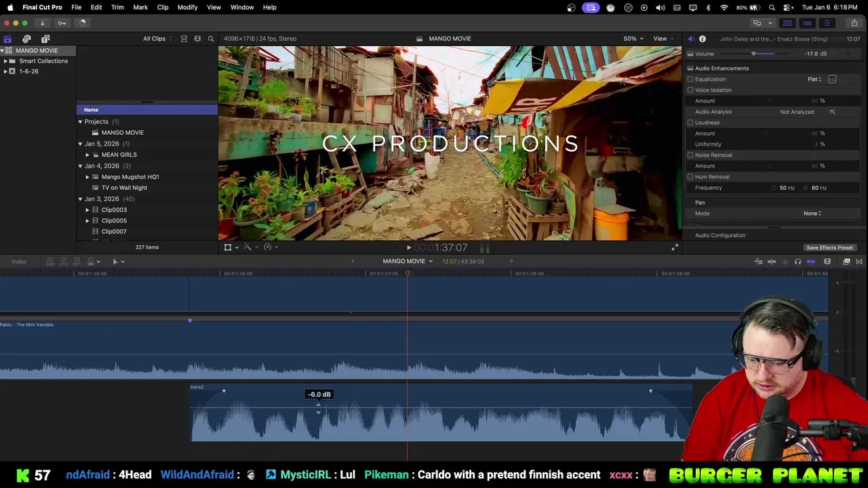
Task: Click the Audio Analysis magic wand icon
Action: [832, 112]
